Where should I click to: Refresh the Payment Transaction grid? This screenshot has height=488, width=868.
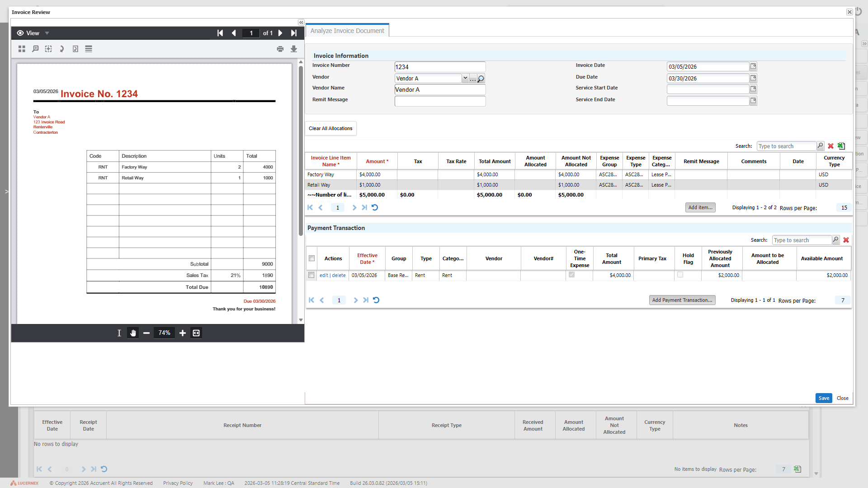377,300
